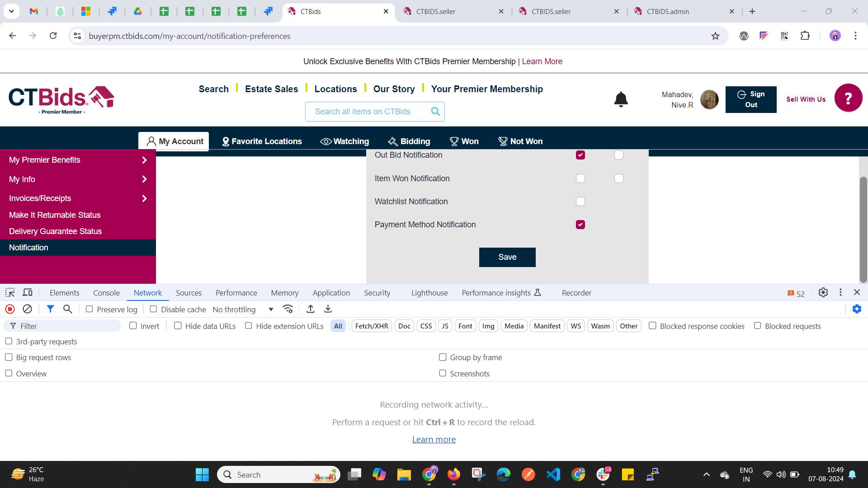Open the No throttling dropdown
This screenshot has width=868, height=488.
click(x=243, y=310)
